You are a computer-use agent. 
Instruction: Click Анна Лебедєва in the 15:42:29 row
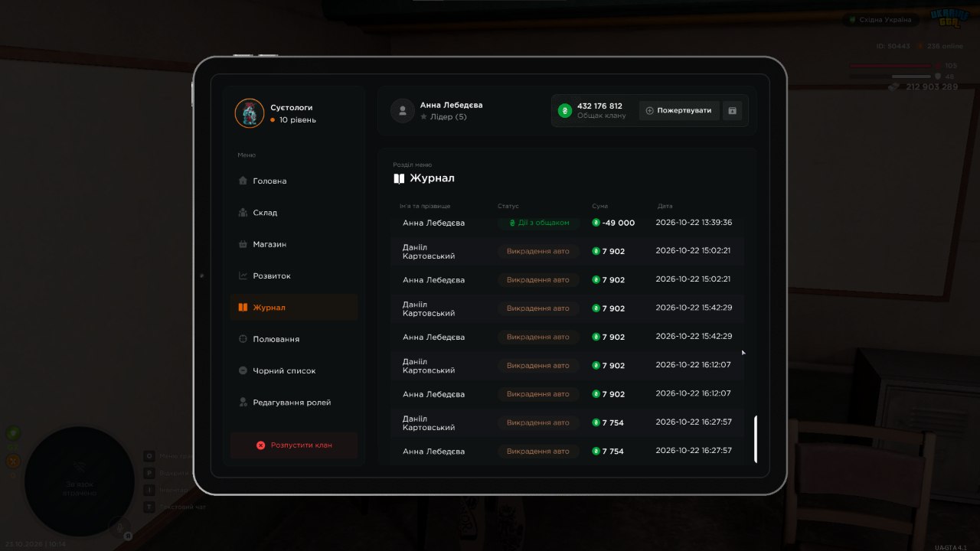(433, 337)
